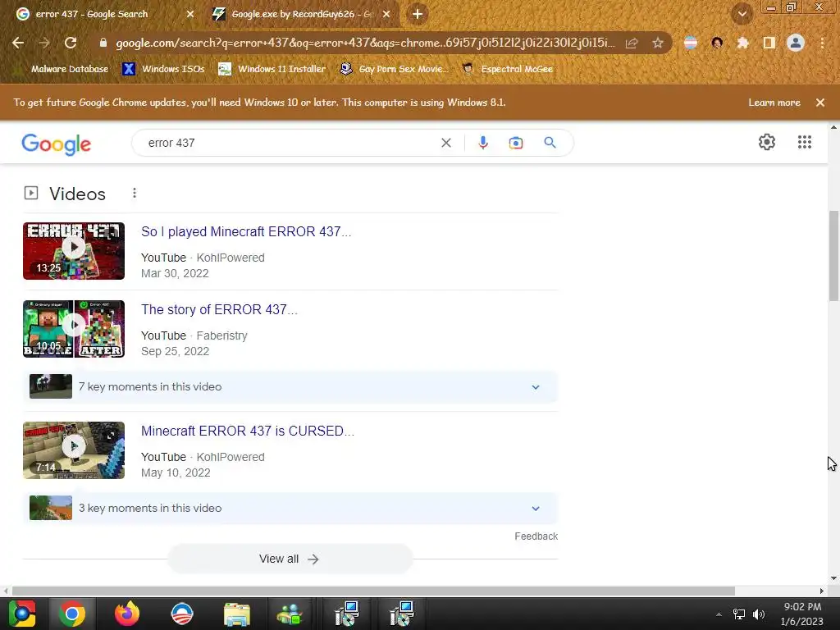Expand 7 key moments in this video

[x=290, y=387]
